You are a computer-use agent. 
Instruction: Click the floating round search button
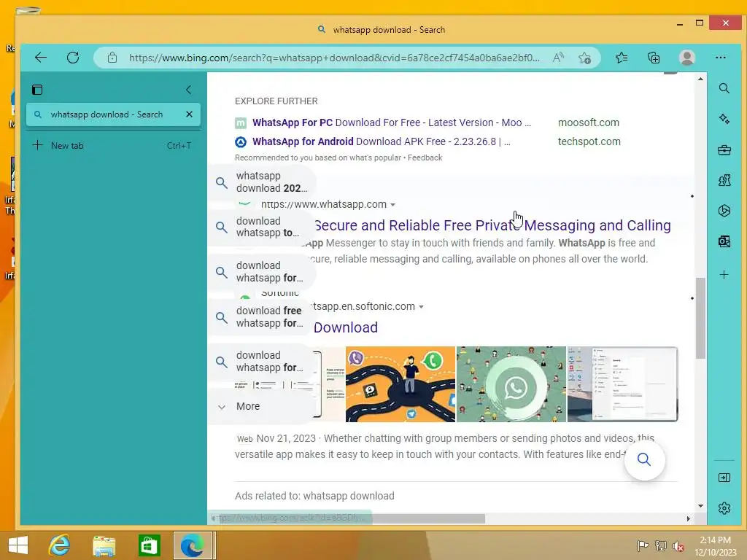[644, 459]
